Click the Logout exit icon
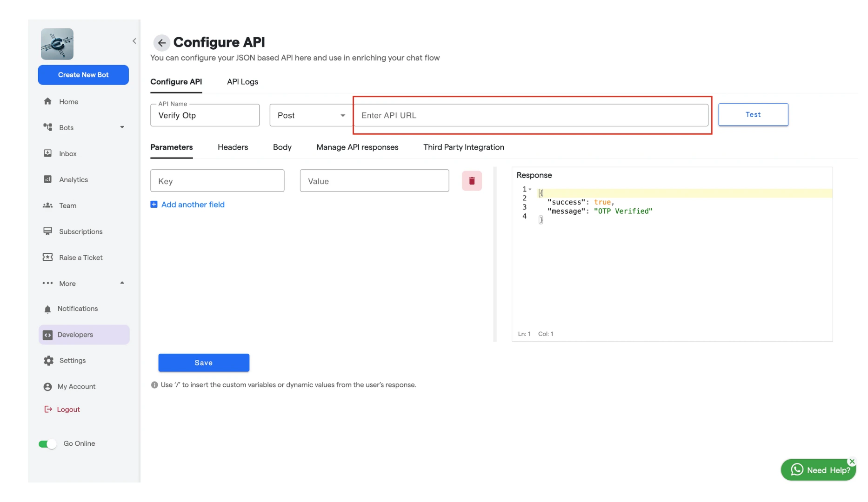 click(48, 409)
